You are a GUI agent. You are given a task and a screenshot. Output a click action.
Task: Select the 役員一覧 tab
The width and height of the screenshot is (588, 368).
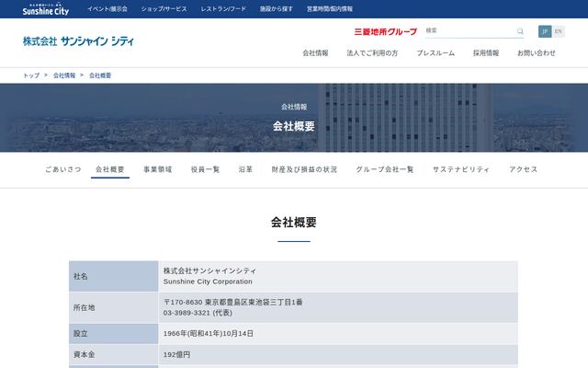[x=205, y=169]
